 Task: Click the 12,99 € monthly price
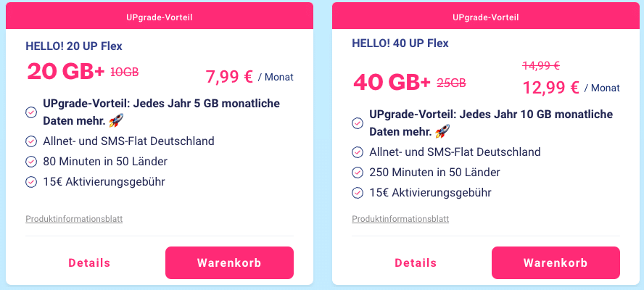pos(550,88)
